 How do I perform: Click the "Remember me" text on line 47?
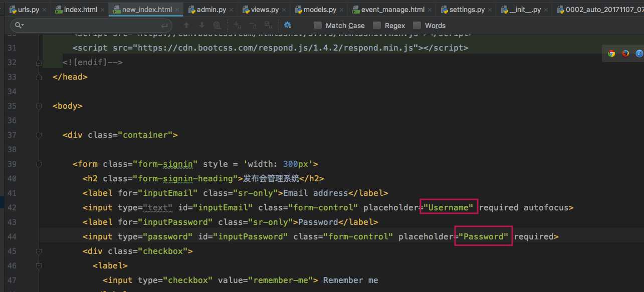[350, 280]
